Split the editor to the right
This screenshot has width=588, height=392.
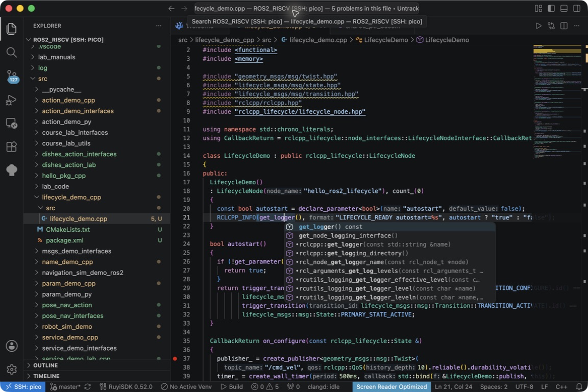coord(563,26)
